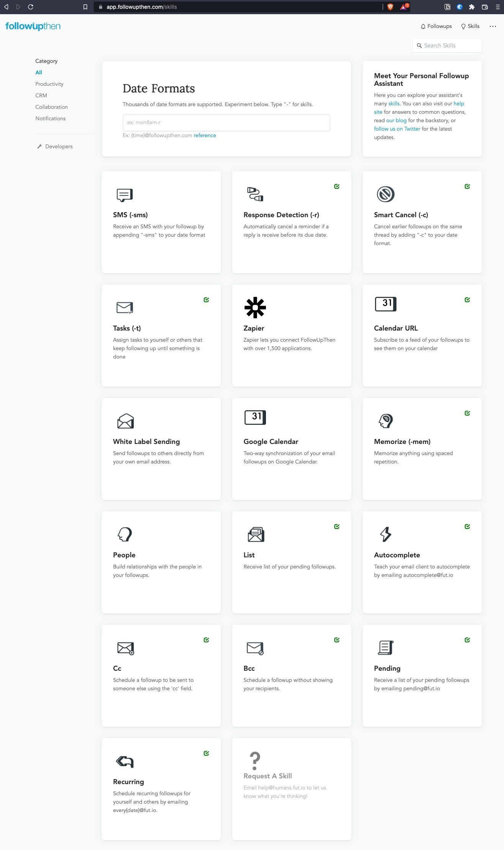Open the Request A Skill card title
Screen dimensions: 504x850
268,776
